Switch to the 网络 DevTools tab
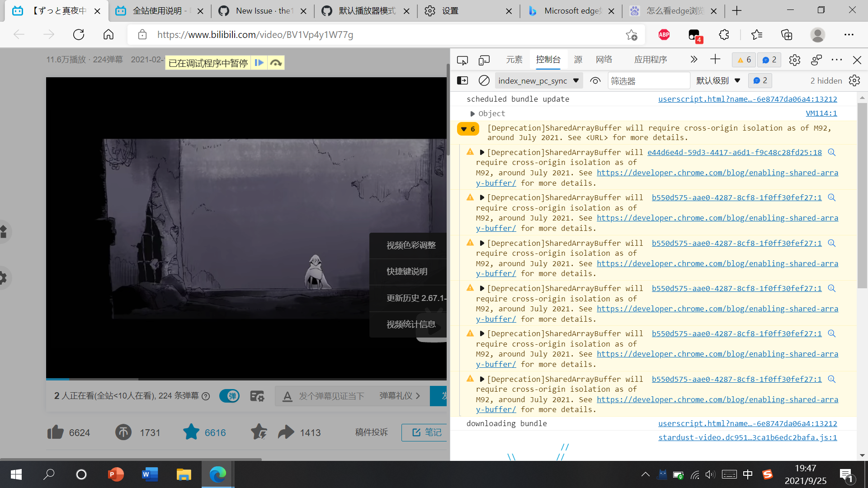This screenshot has height=488, width=868. (x=603, y=59)
